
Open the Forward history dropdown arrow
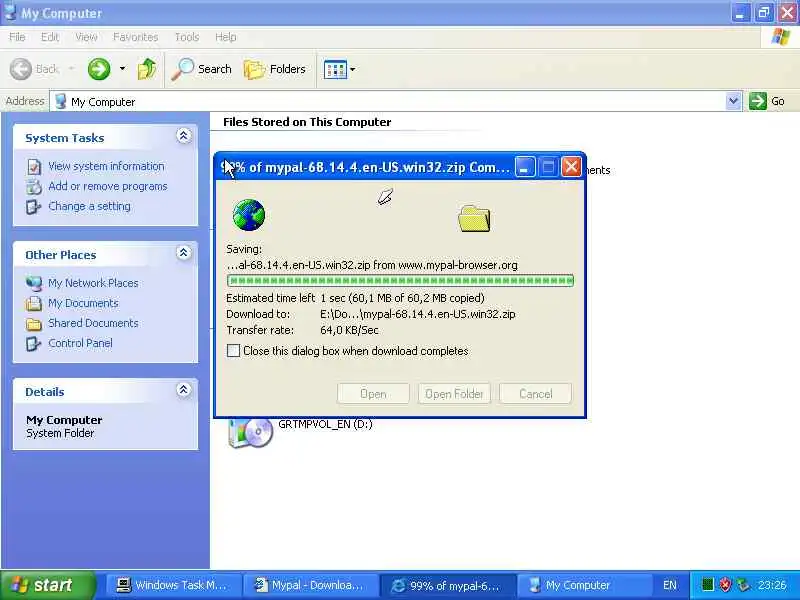pos(122,69)
